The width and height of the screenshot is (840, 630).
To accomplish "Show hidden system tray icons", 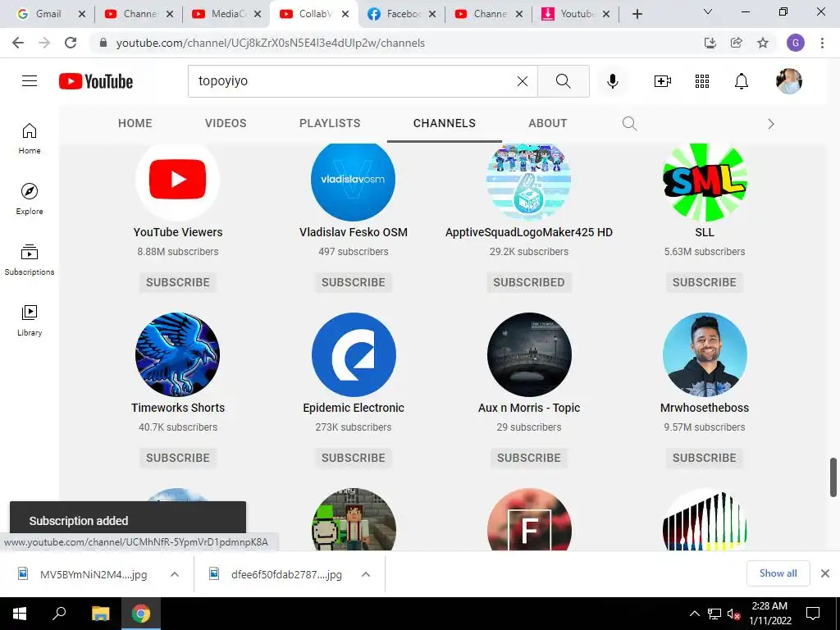I will [694, 614].
